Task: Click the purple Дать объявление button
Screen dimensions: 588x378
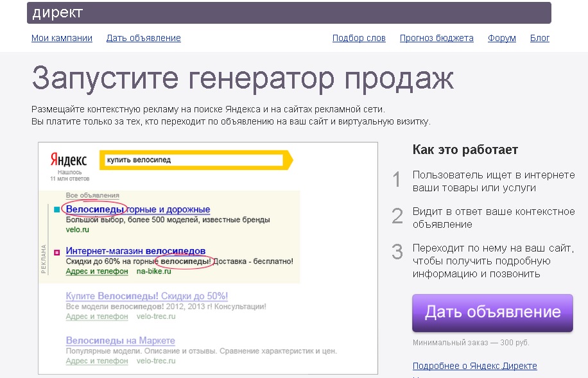Action: click(x=492, y=313)
